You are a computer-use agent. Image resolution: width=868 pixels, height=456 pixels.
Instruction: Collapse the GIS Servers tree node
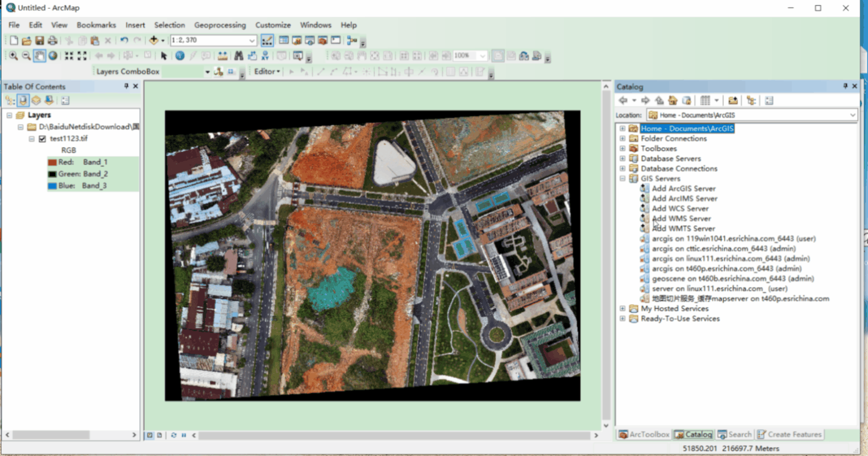(622, 178)
